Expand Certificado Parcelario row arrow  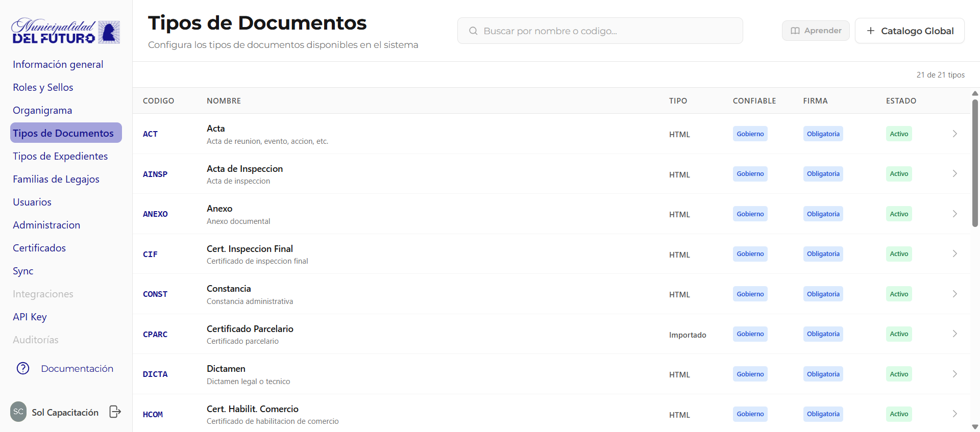click(x=954, y=334)
